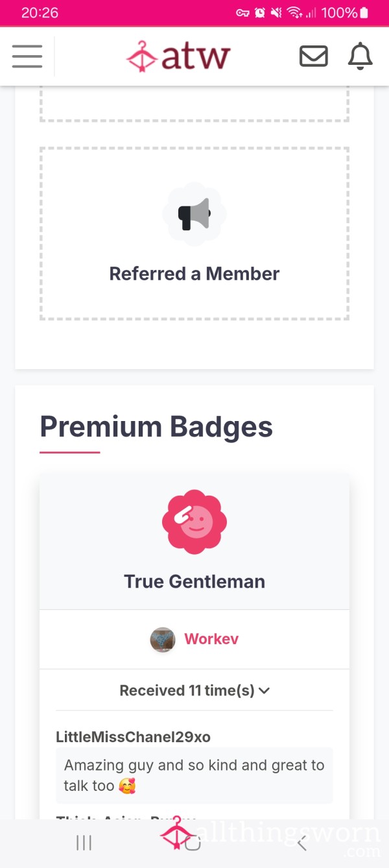The width and height of the screenshot is (389, 868).
Task: Open the hamburger navigation menu
Action: [x=27, y=56]
